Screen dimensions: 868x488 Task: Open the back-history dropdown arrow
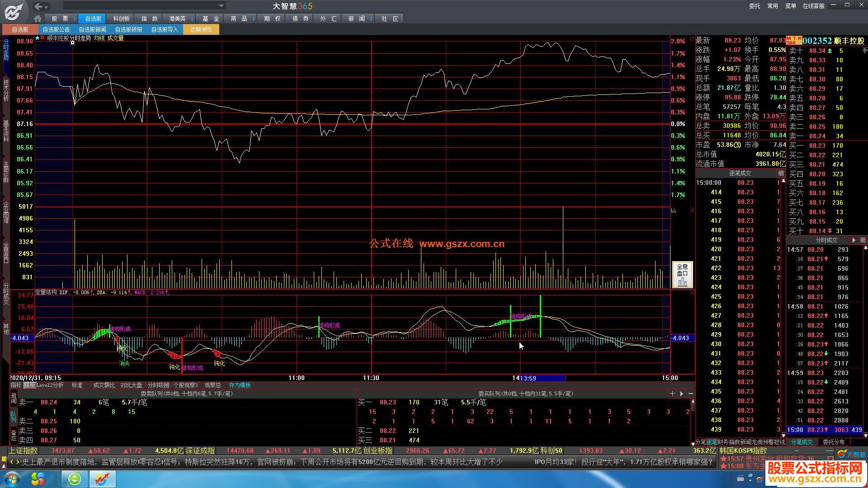tap(47, 7)
